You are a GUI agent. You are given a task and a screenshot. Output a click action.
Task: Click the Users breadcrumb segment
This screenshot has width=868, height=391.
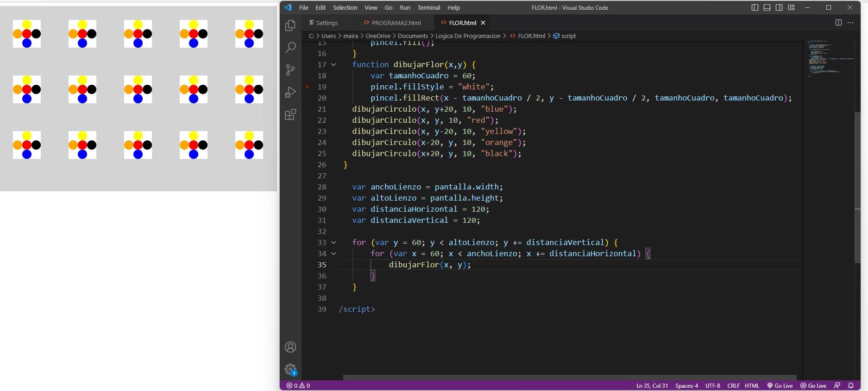coord(329,36)
